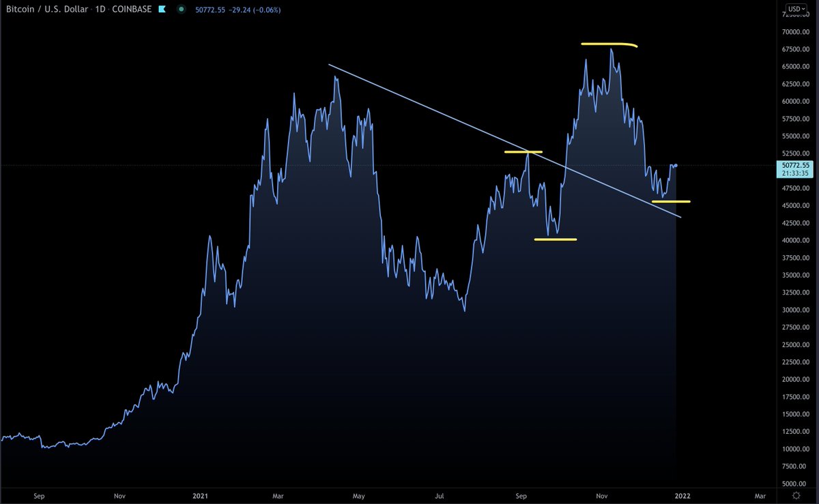819x504 pixels.
Task: Open chart settings gear icon
Action: coord(796,494)
